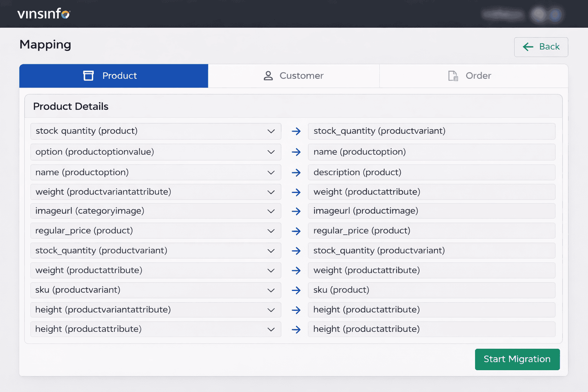The image size is (588, 392).
Task: Expand the option (productoptionvalue) dropdown
Action: [x=155, y=152]
